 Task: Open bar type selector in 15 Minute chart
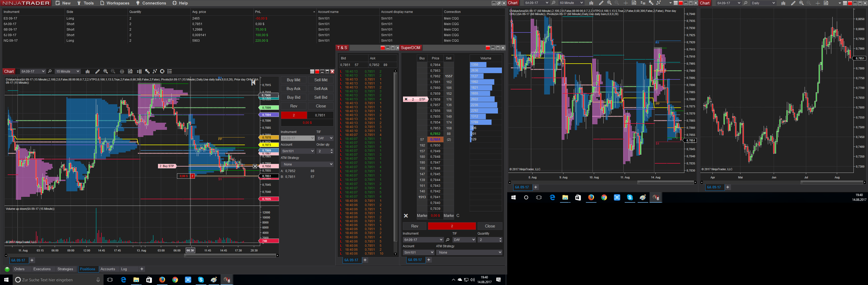coord(88,71)
